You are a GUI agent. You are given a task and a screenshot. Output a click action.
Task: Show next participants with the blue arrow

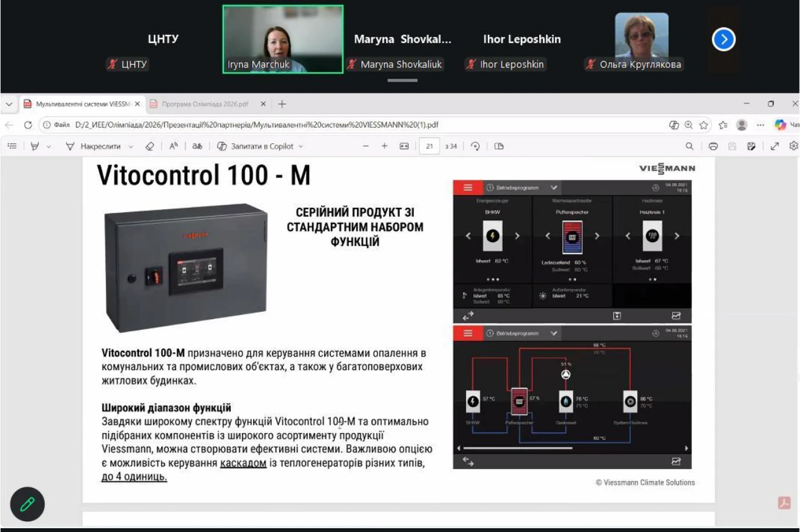[x=723, y=39]
